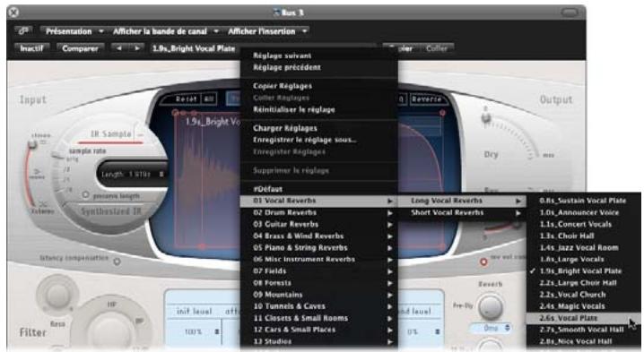This screenshot has width=644, height=352.
Task: Click the link icon button in the plugin header
Action: click(x=23, y=31)
